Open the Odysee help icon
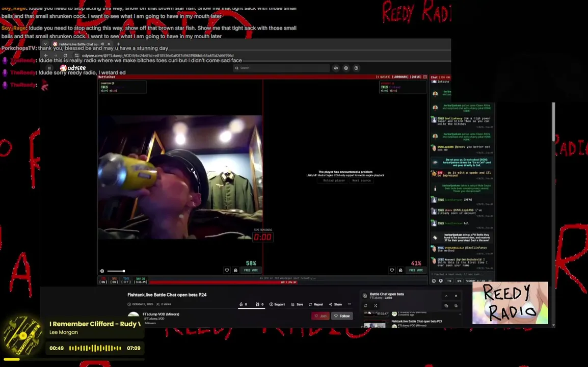 (x=356, y=68)
